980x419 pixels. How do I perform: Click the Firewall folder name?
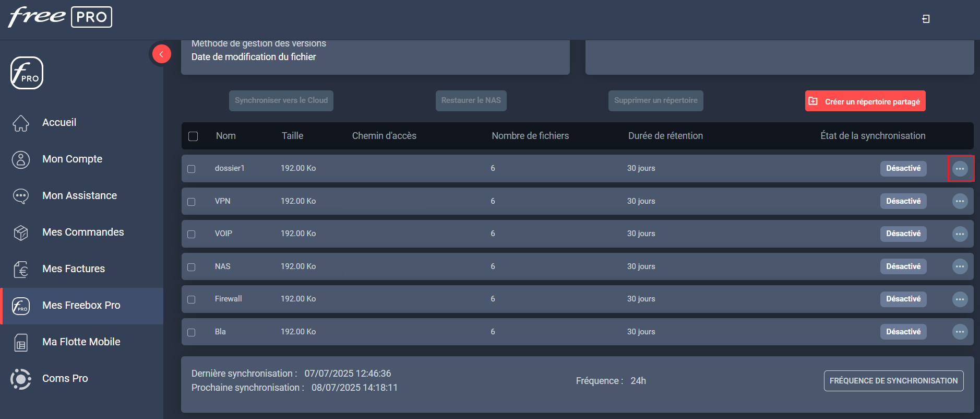coord(229,299)
